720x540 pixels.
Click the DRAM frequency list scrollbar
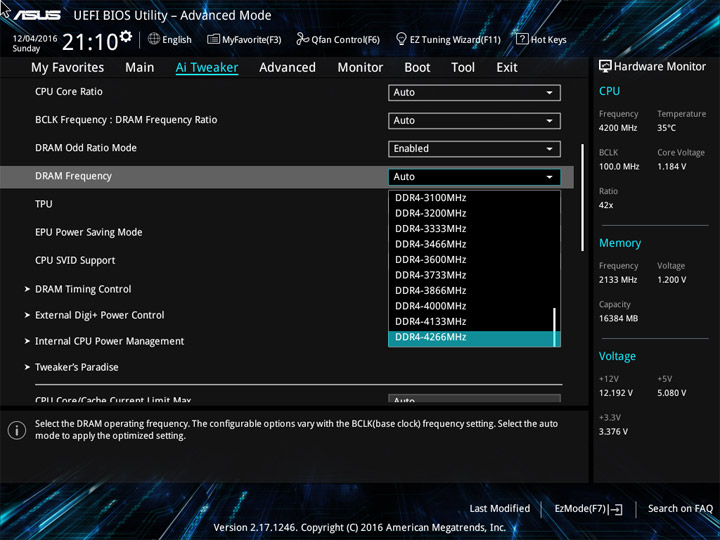555,325
